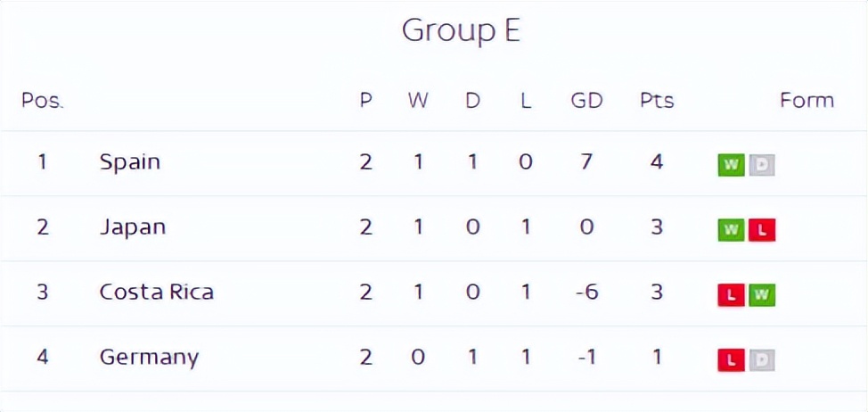Click Japan's red L form badge
868x412 pixels.
pos(762,230)
